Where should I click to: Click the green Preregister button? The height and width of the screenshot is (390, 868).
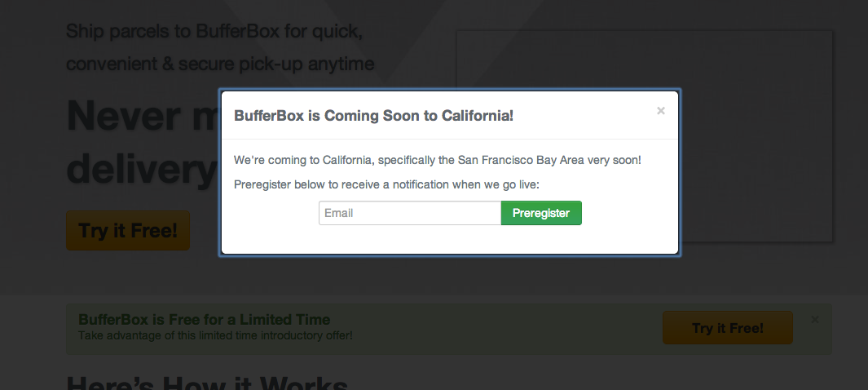[x=541, y=213]
